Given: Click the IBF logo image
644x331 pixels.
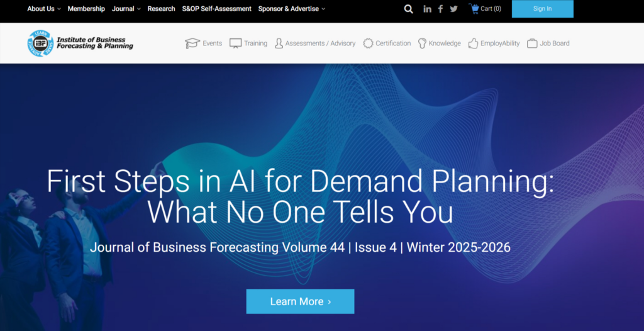Looking at the screenshot, I should click(40, 43).
